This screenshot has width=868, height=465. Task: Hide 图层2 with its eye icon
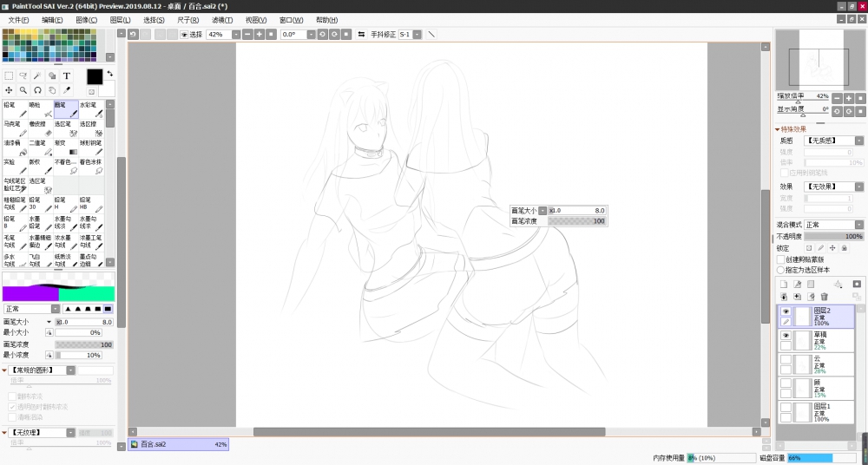(786, 311)
